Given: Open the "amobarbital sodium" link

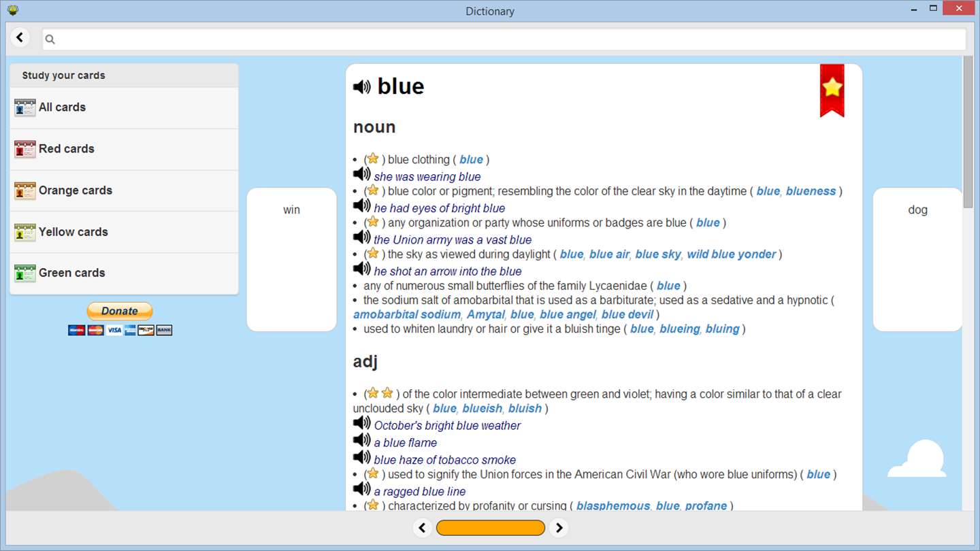Looking at the screenshot, I should click(407, 314).
